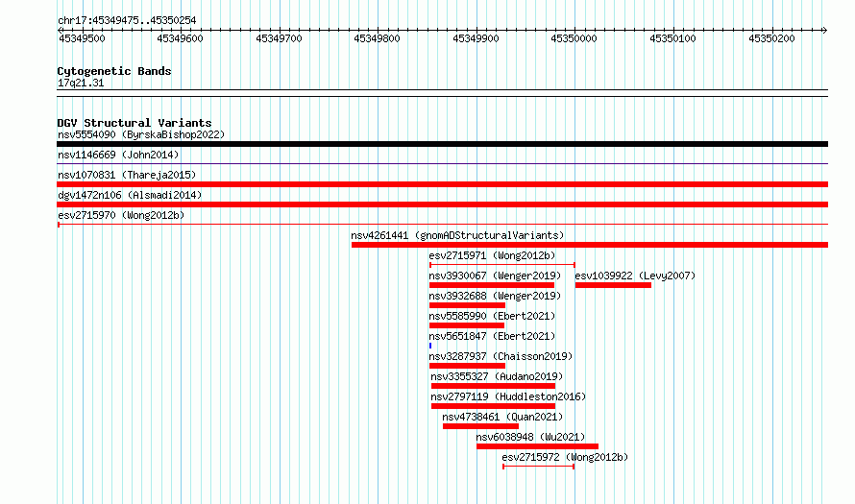
Task: Click the 45349700 ruler position
Action: (279, 38)
